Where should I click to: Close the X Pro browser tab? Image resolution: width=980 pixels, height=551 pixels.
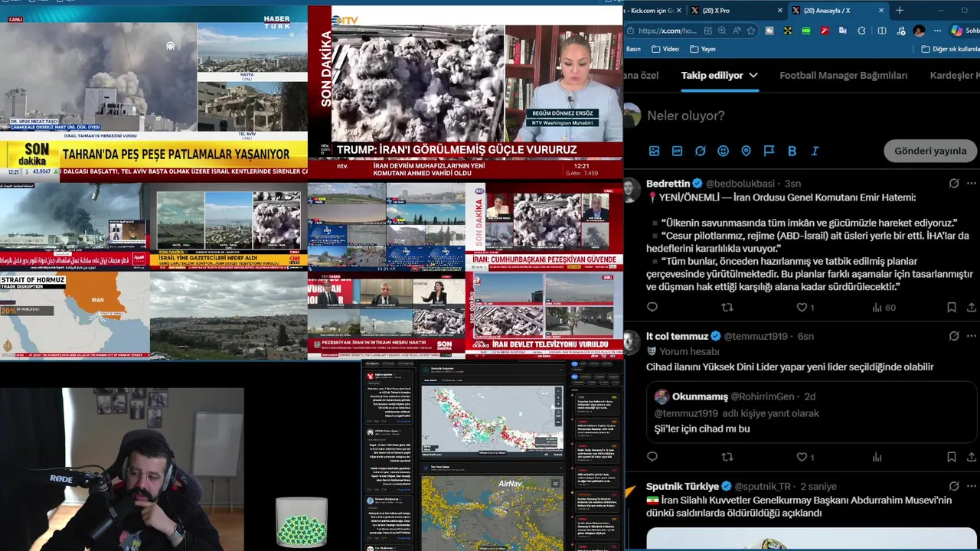(780, 11)
